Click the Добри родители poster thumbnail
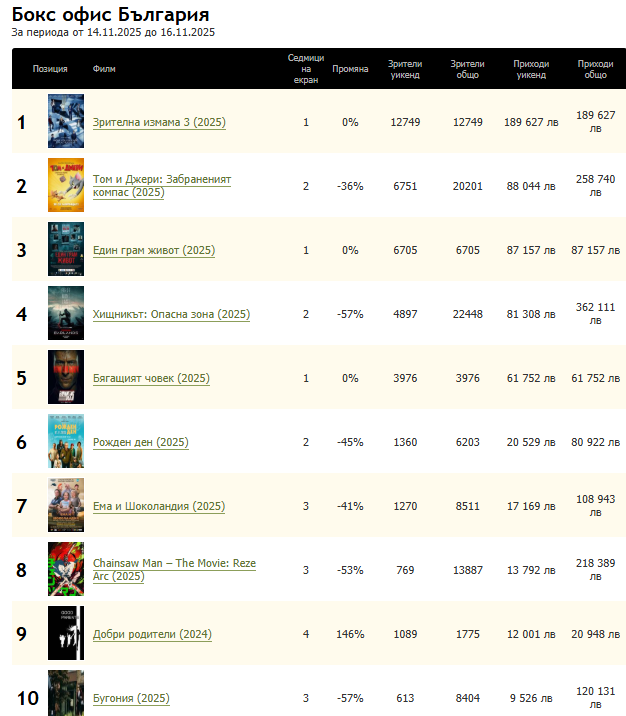626x716 pixels. point(66,634)
